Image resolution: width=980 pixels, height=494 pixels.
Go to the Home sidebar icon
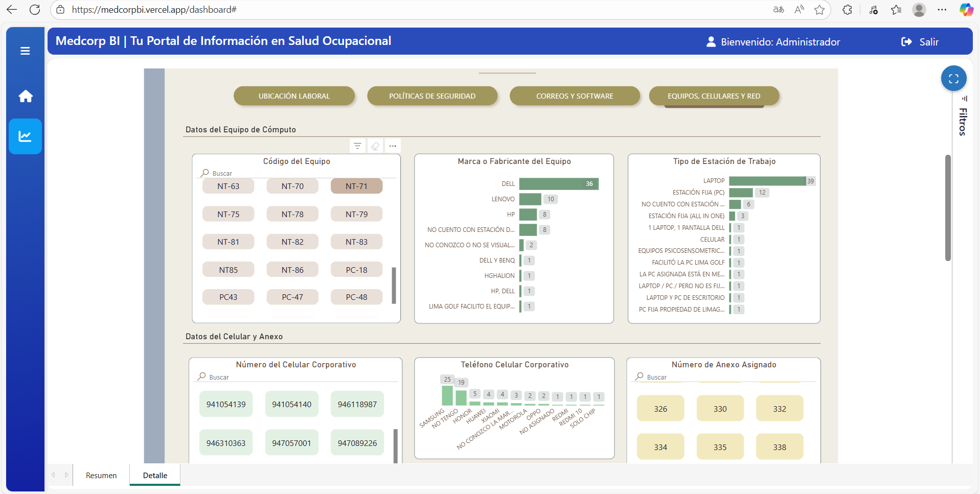[26, 96]
